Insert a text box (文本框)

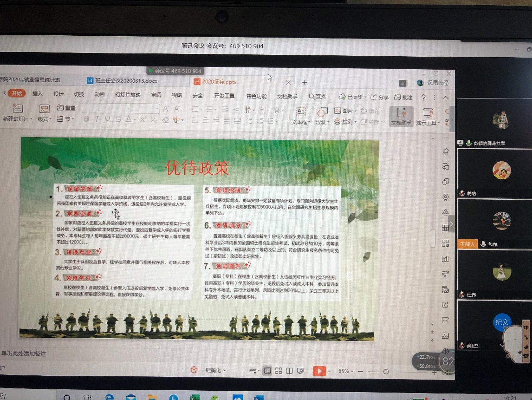point(301,112)
